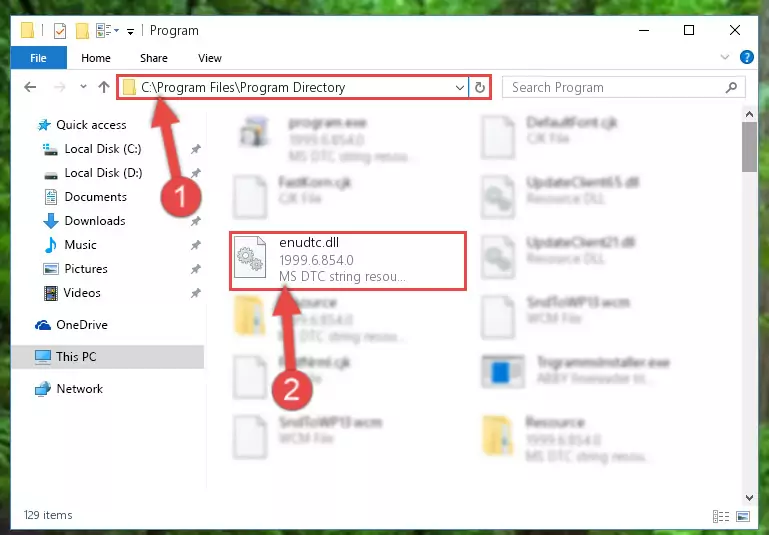Click the pin icon beside Local Disk (D:)

coord(196,173)
